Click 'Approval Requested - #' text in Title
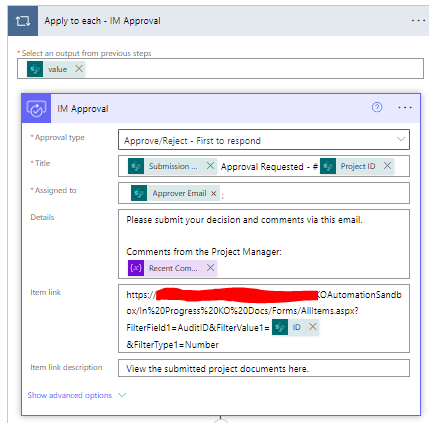 [x=269, y=167]
